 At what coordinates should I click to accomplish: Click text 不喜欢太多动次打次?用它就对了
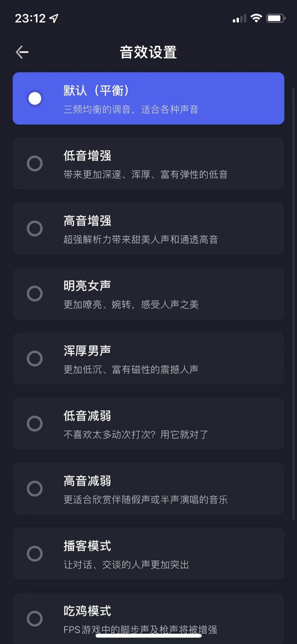coord(136,434)
